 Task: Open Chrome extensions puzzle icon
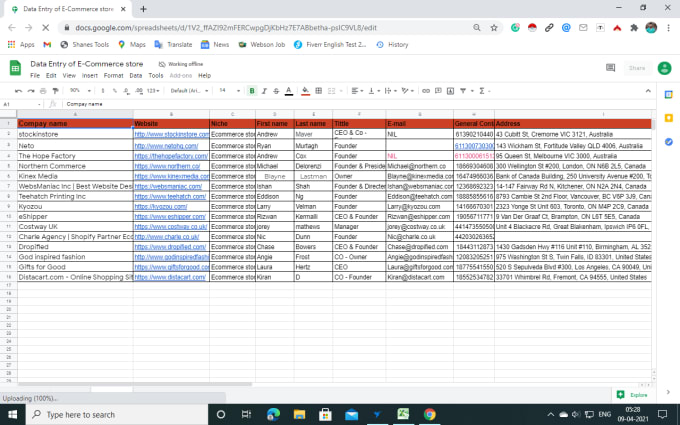(634, 28)
